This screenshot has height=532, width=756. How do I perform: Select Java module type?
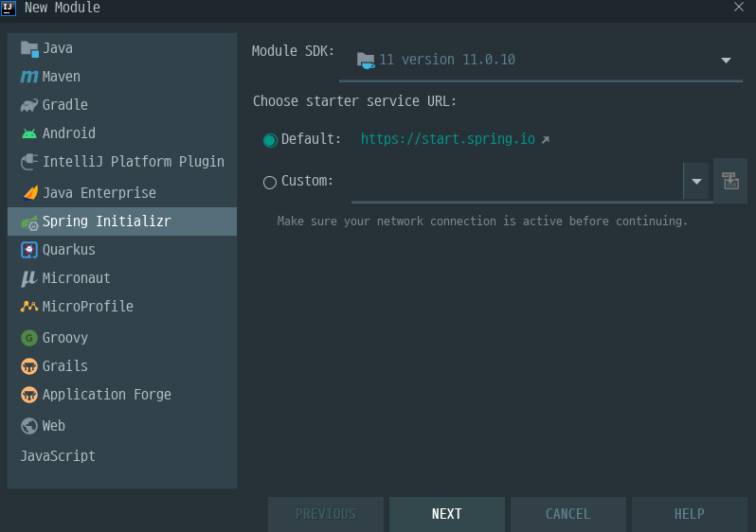[122, 48]
